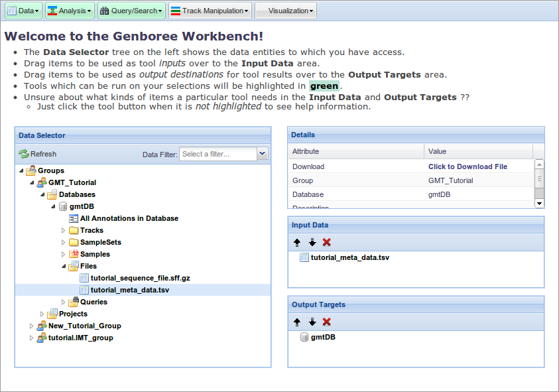Image resolution: width=559 pixels, height=392 pixels.
Task: Move item down in Input Data
Action: 312,243
